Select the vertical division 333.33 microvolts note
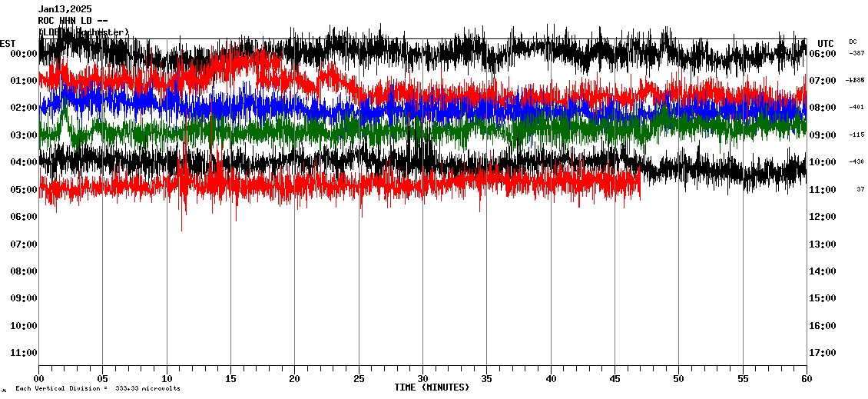This screenshot has width=868, height=399. pos(98,388)
